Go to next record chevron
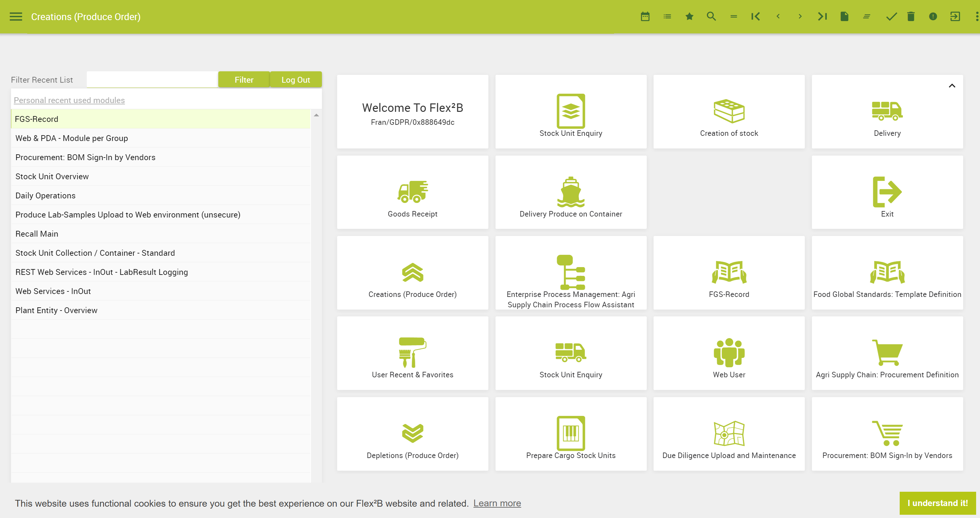 tap(800, 17)
